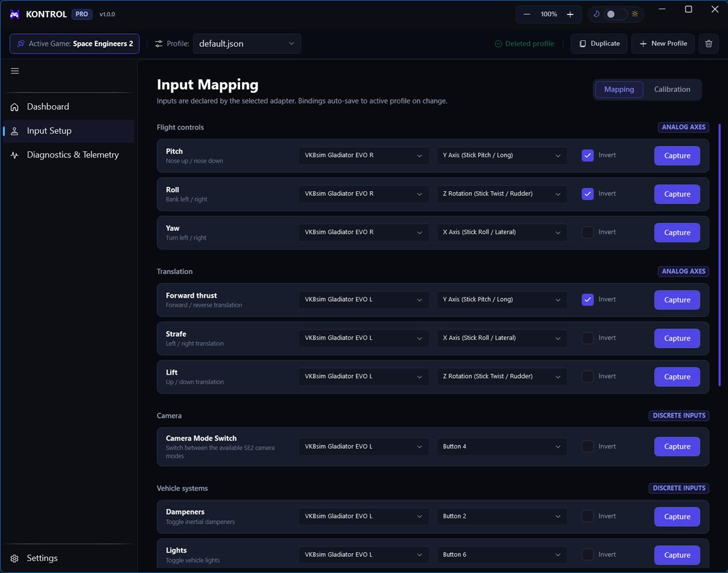Click the v1.0.0 version label
728x573 pixels.
pyautogui.click(x=107, y=14)
